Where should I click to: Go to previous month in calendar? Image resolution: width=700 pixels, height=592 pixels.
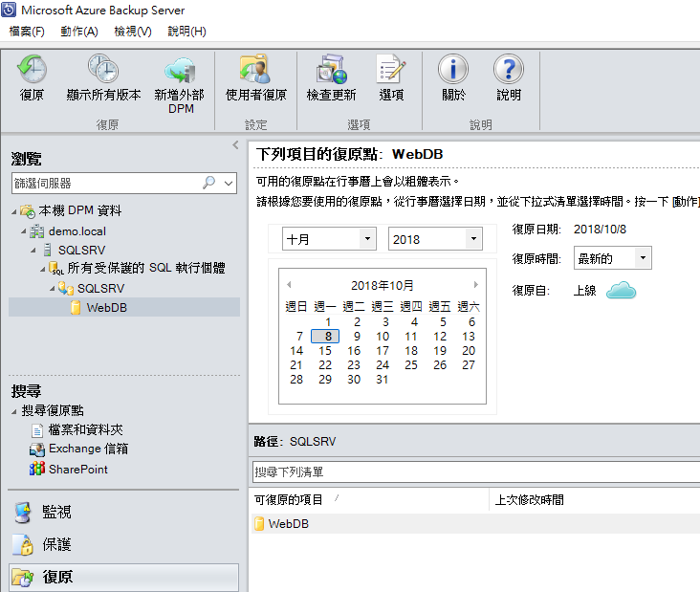point(289,284)
